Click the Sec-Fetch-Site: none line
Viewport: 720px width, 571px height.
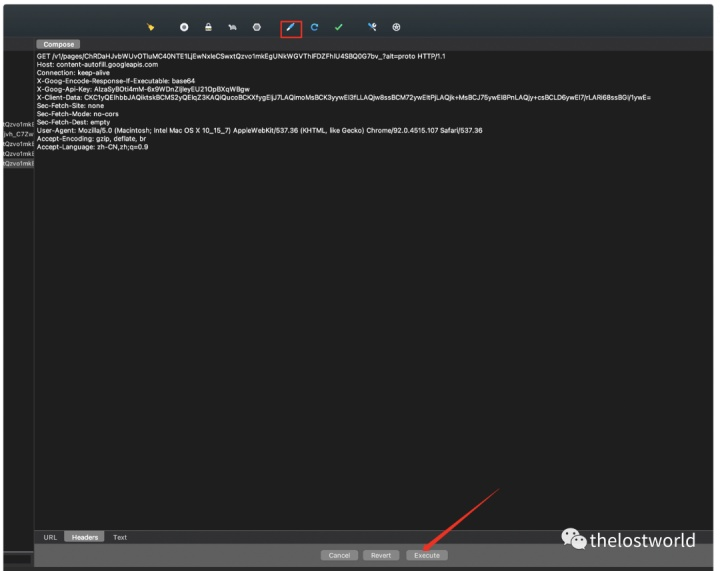70,106
